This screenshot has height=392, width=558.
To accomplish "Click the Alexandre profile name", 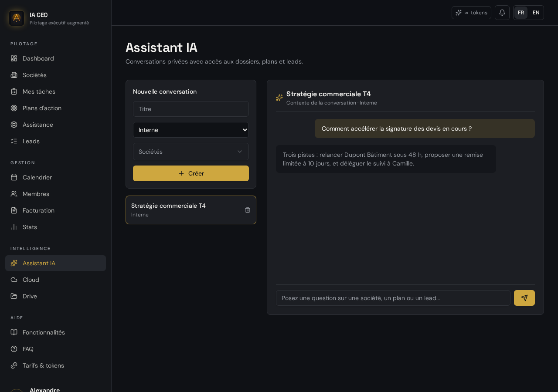I will pyautogui.click(x=44, y=389).
